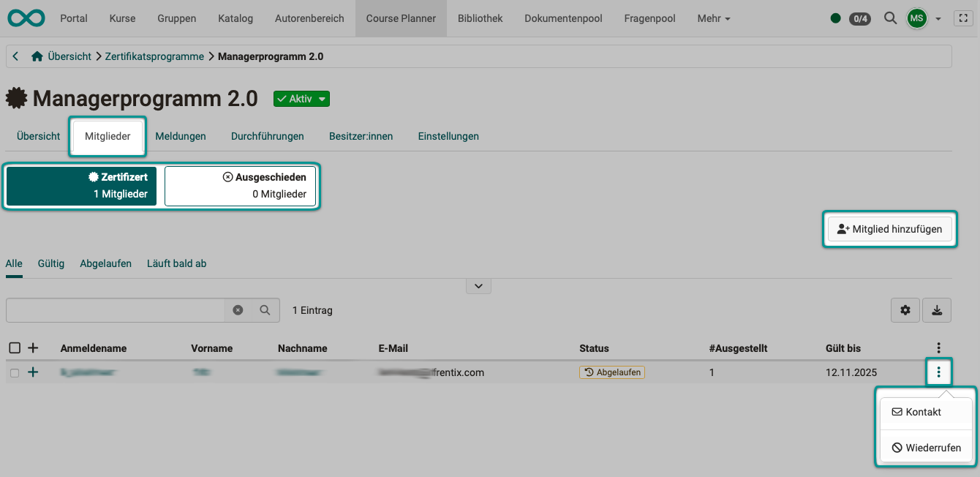Viewport: 980px width, 477px height.
Task: Open the Zertifikatsprogramme breadcrumb link
Action: 154,56
